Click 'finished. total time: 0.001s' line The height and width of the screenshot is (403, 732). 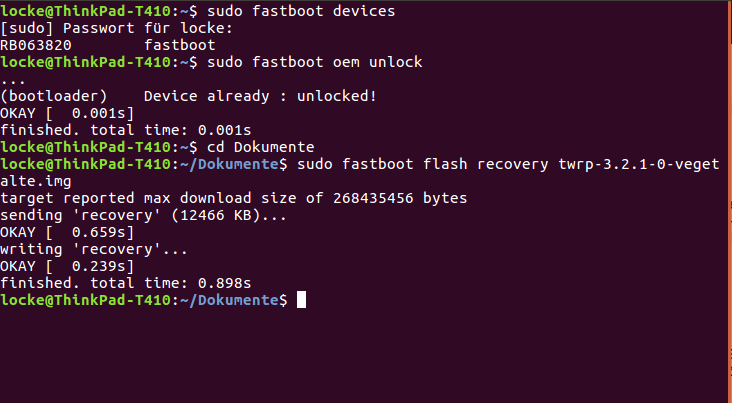tap(126, 130)
